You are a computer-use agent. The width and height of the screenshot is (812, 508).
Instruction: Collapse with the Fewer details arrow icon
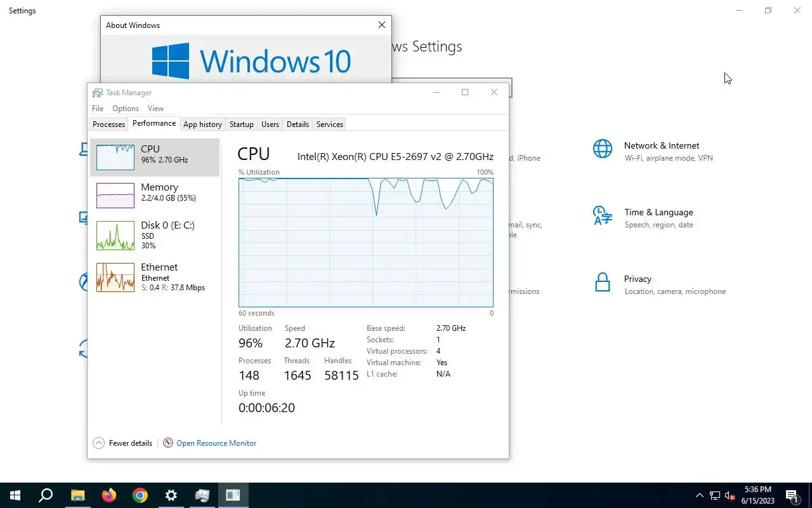click(98, 443)
